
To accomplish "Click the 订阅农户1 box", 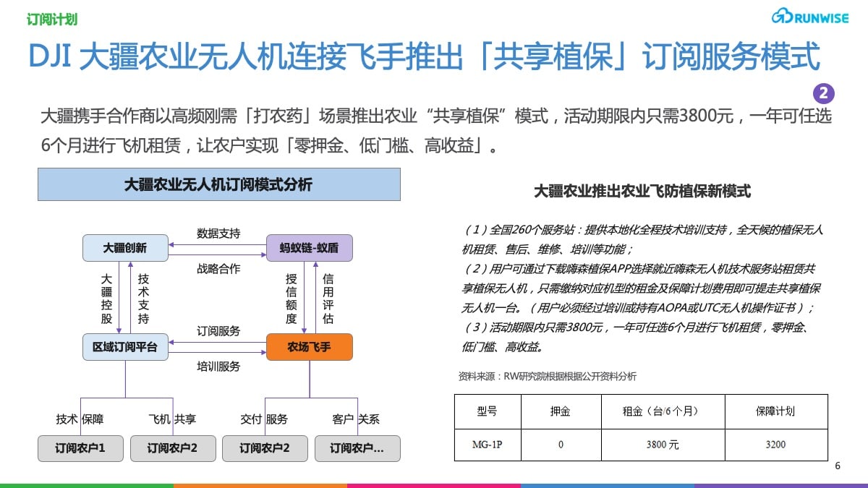I will pos(80,448).
